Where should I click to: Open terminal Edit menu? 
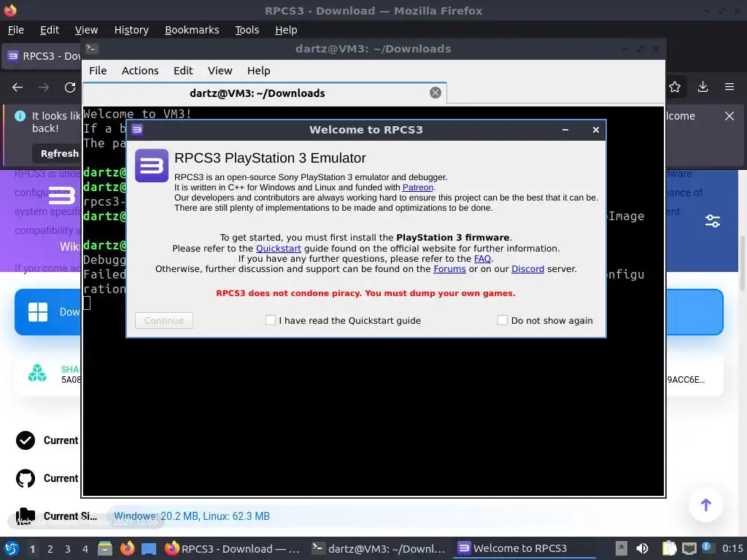point(183,71)
